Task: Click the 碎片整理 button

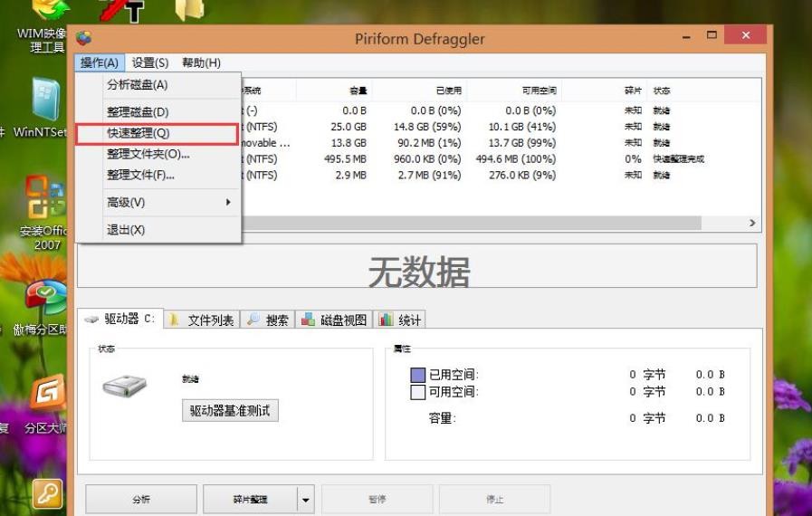Action: point(250,500)
